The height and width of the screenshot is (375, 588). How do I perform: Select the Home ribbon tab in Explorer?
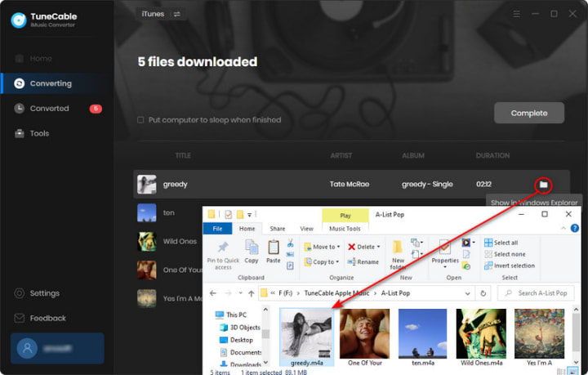click(x=247, y=229)
